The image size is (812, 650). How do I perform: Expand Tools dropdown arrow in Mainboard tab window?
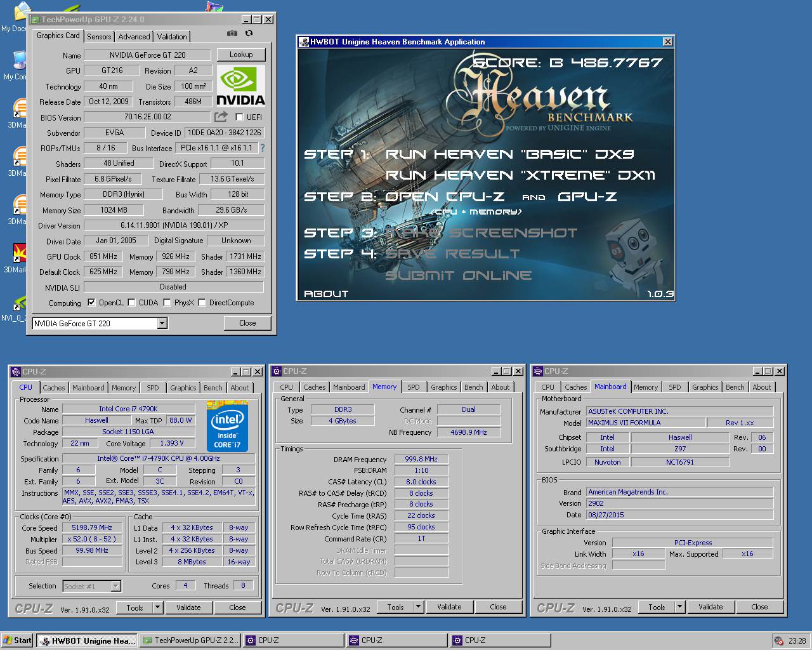click(x=679, y=607)
